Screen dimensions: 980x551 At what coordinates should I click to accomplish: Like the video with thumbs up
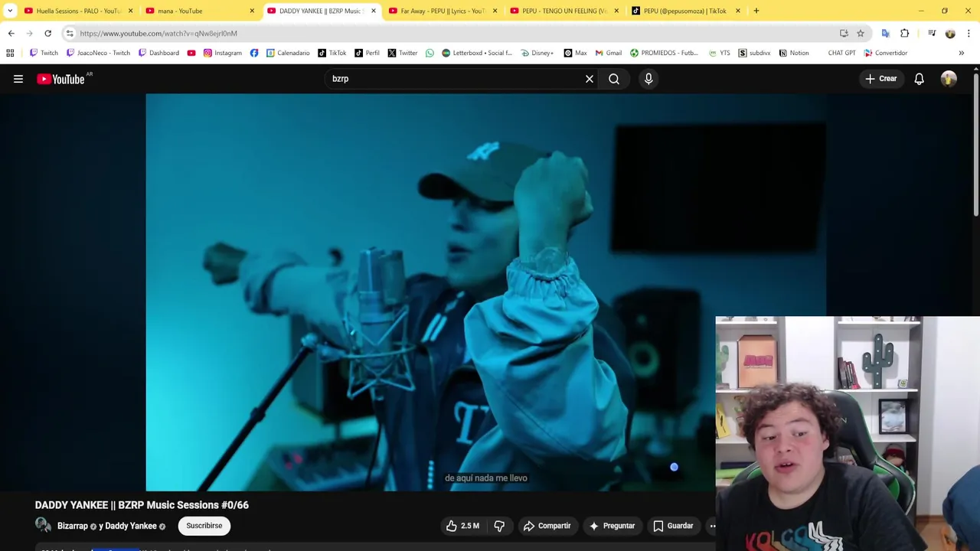coord(462,526)
